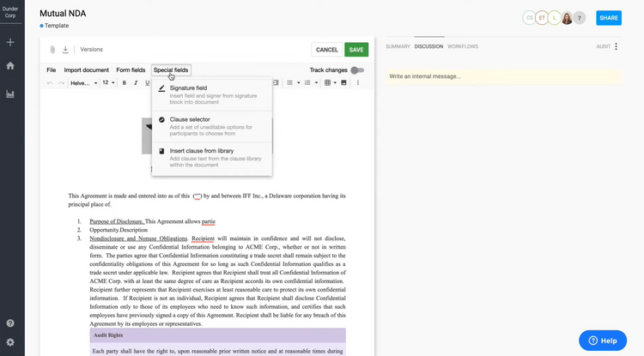This screenshot has height=356, width=644.
Task: Toggle underline formatting
Action: point(147,83)
